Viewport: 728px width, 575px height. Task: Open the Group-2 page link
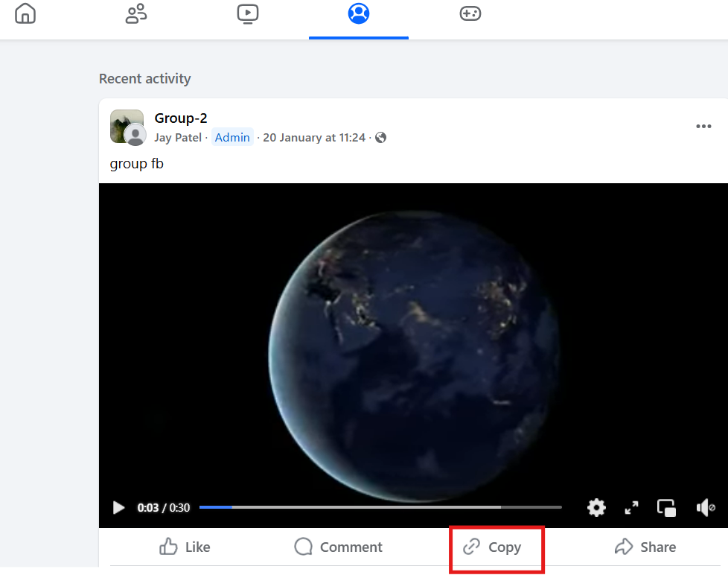(181, 118)
